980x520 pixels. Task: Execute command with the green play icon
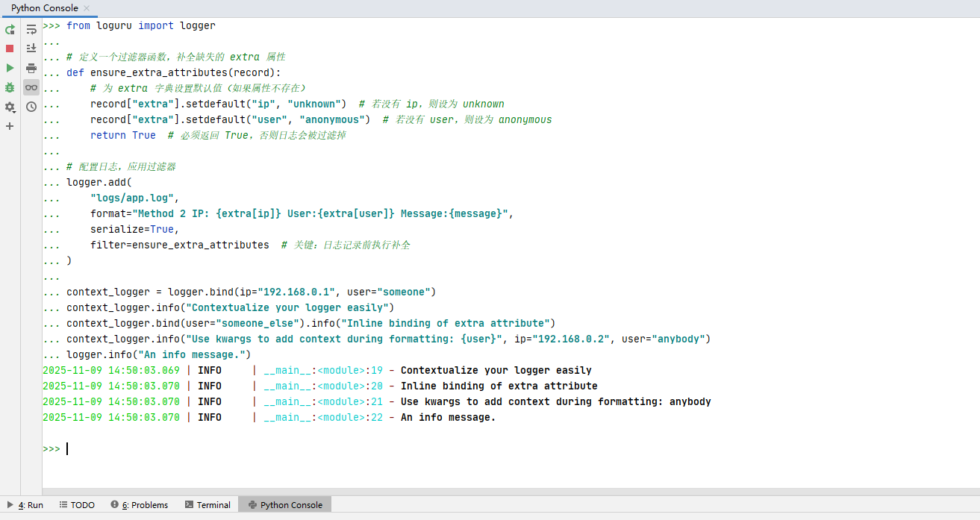pyautogui.click(x=10, y=68)
